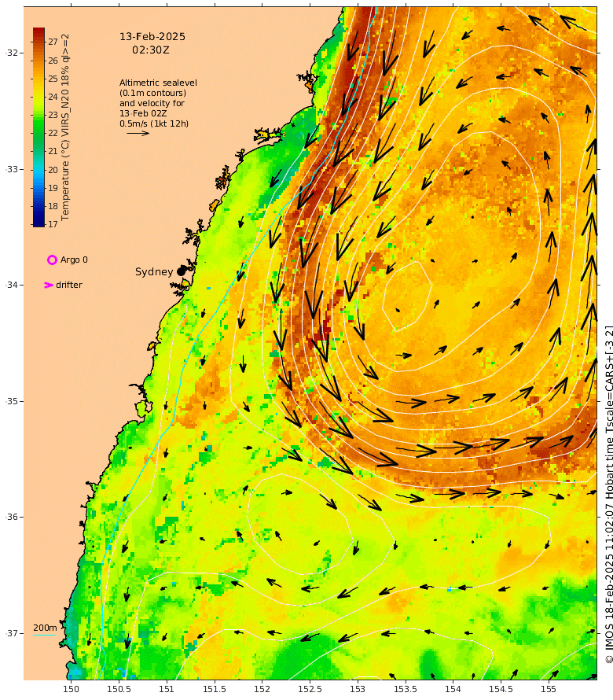The image size is (613, 700).
Task: Click the '13 Feb 02Z' legend text
Action: (x=143, y=113)
